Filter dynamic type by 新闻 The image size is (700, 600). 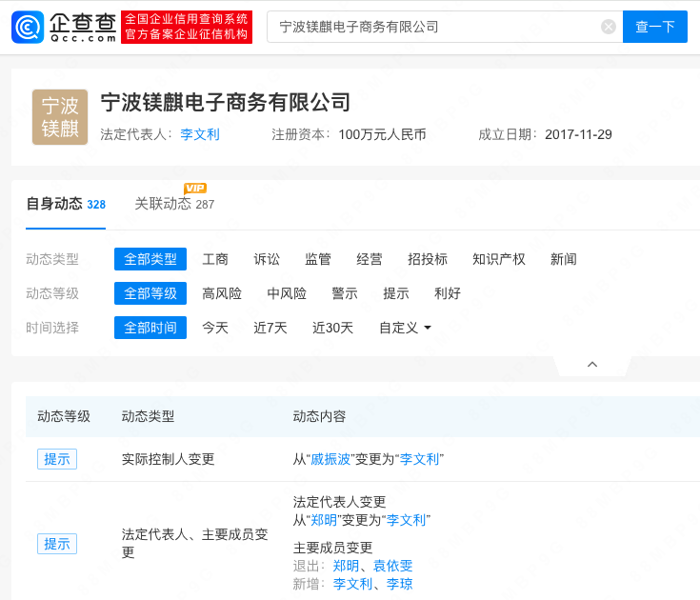[x=564, y=259]
